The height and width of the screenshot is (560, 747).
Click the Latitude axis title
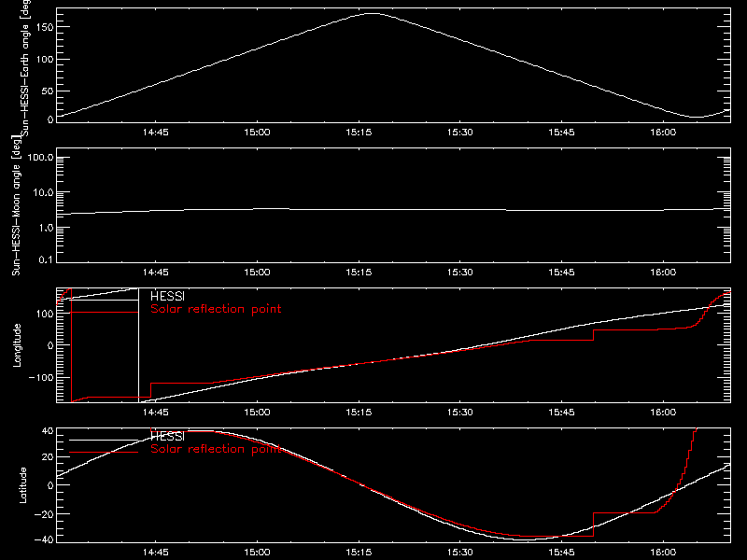22,485
